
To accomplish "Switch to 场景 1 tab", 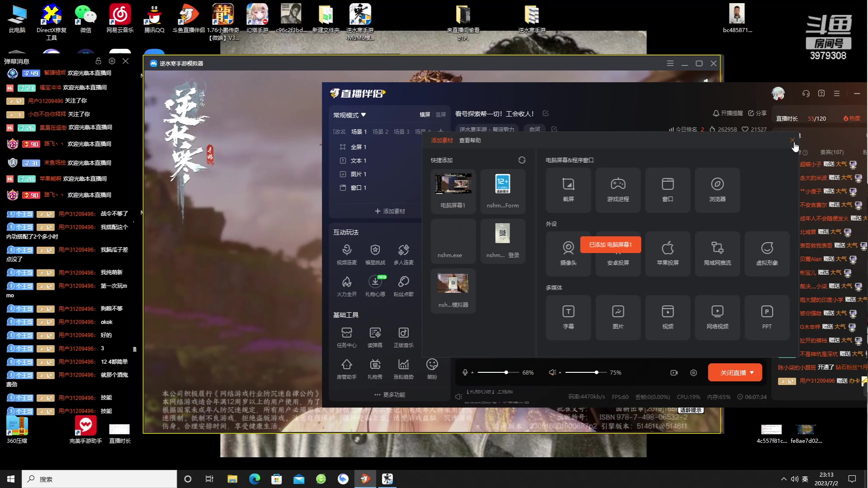I will pyautogui.click(x=359, y=132).
